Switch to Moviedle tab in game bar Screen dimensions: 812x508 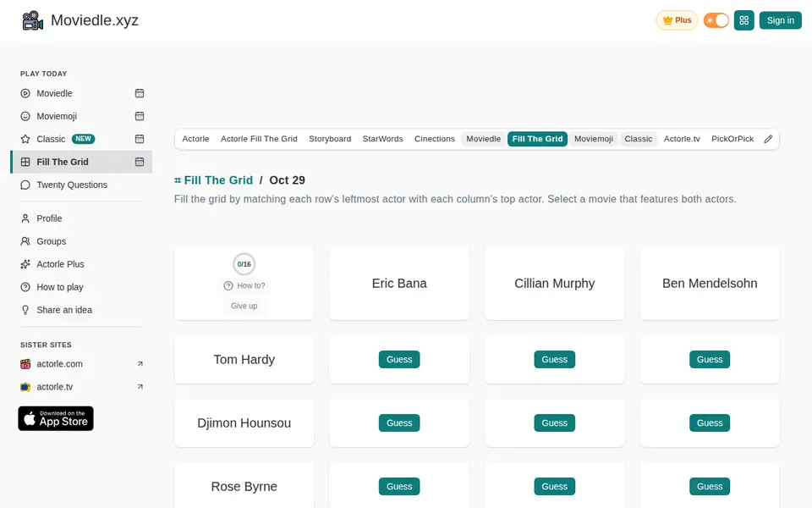(483, 139)
